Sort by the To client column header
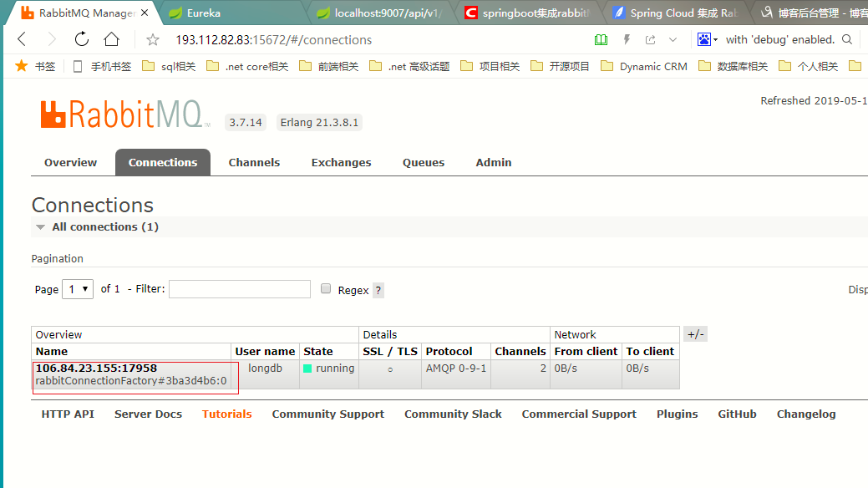 650,351
